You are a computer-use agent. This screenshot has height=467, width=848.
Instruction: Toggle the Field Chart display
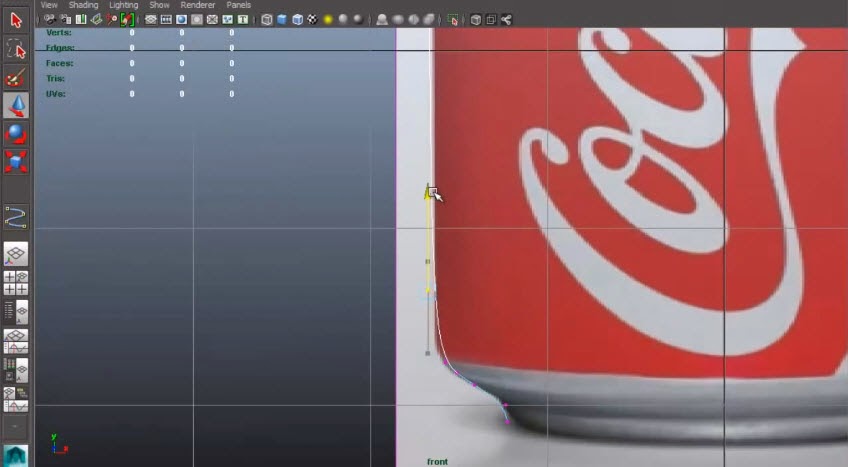pos(212,20)
